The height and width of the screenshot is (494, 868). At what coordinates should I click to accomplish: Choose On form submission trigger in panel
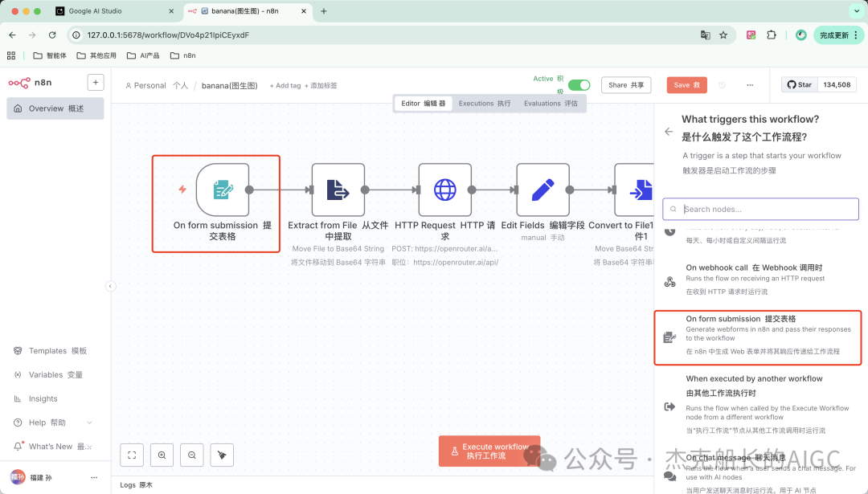click(x=757, y=337)
